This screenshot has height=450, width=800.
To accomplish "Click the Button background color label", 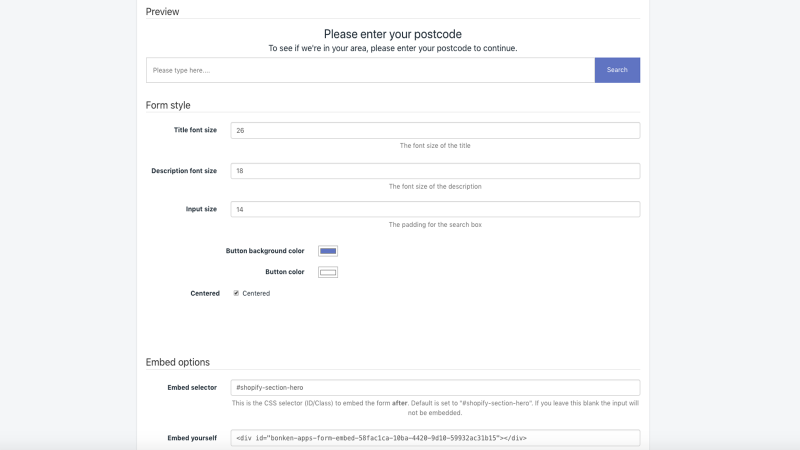I will click(265, 251).
